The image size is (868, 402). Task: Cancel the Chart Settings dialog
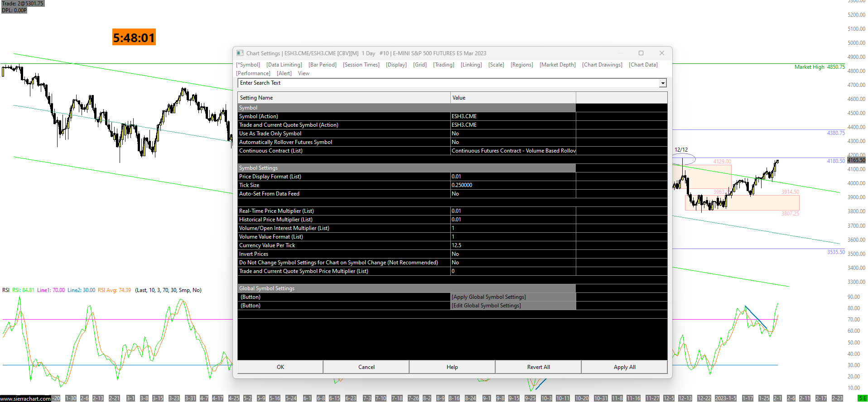[366, 367]
